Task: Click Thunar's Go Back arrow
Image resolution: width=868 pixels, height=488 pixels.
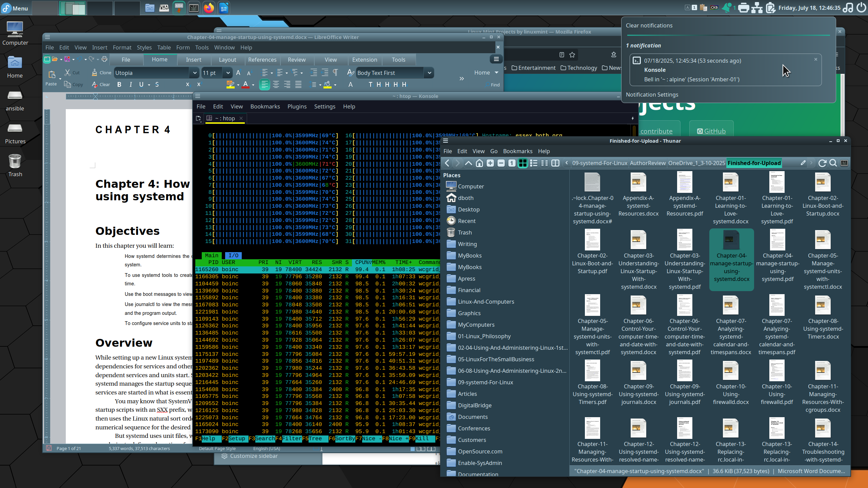Action: click(447, 163)
